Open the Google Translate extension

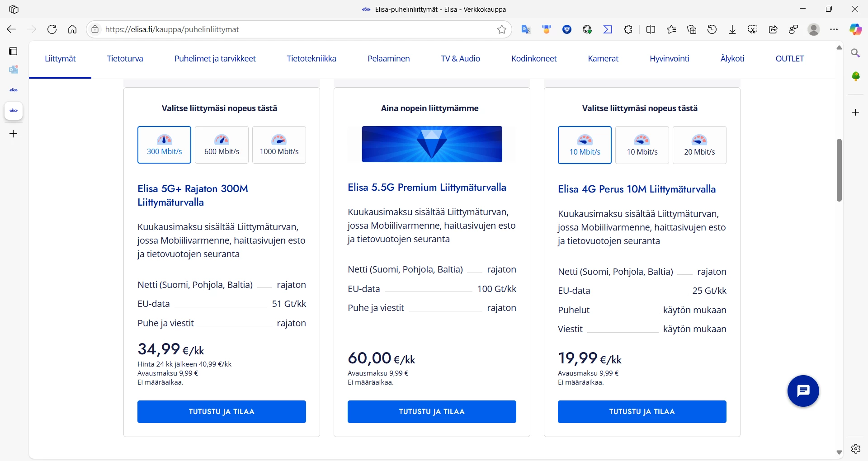[526, 29]
